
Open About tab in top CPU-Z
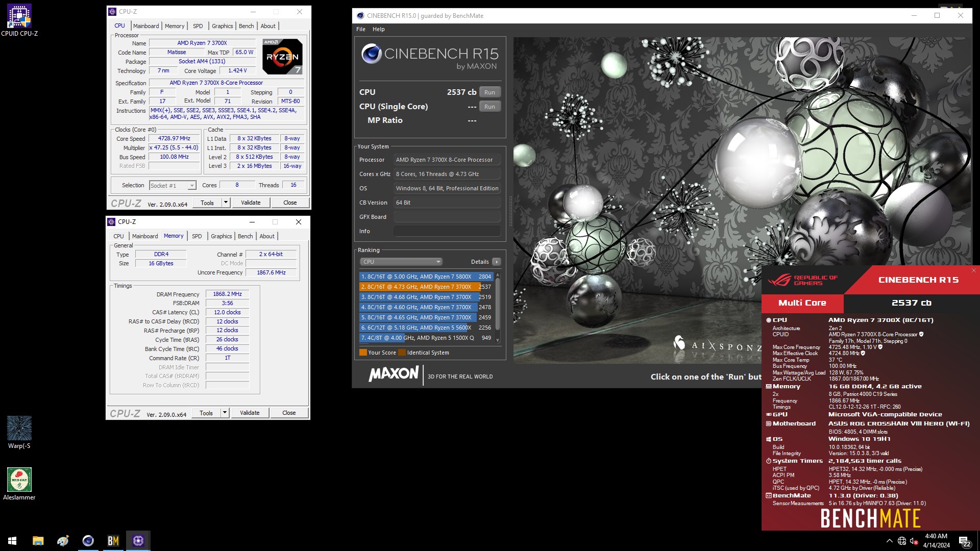pyautogui.click(x=268, y=26)
